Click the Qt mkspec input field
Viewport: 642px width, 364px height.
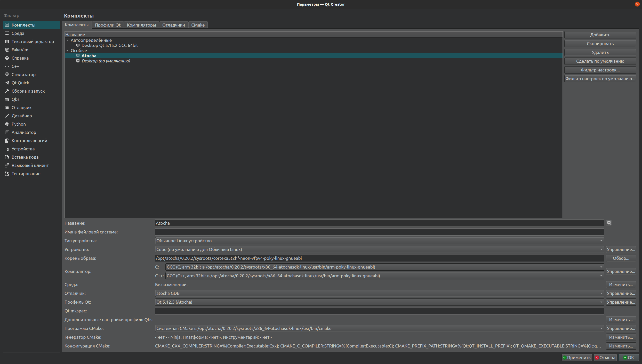point(379,311)
